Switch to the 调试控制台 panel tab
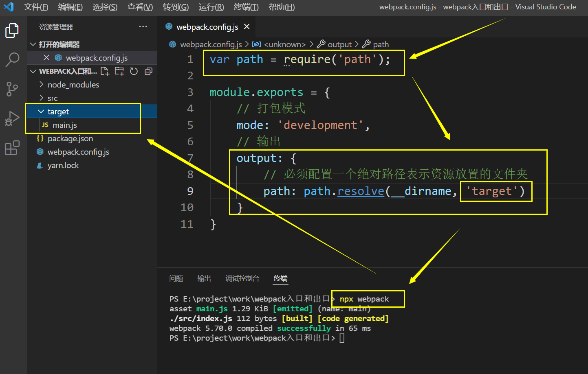Viewport: 588px width, 374px height. tap(242, 278)
